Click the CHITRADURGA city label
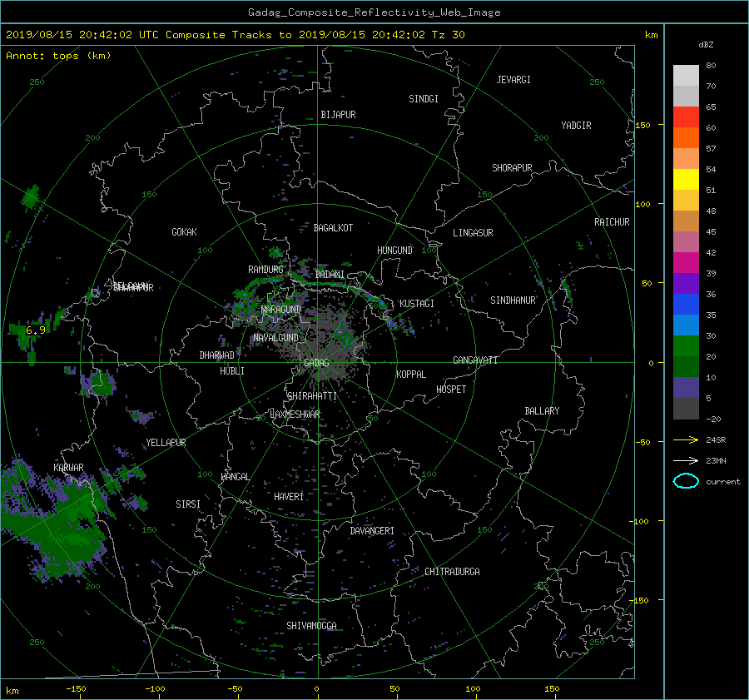 (452, 572)
